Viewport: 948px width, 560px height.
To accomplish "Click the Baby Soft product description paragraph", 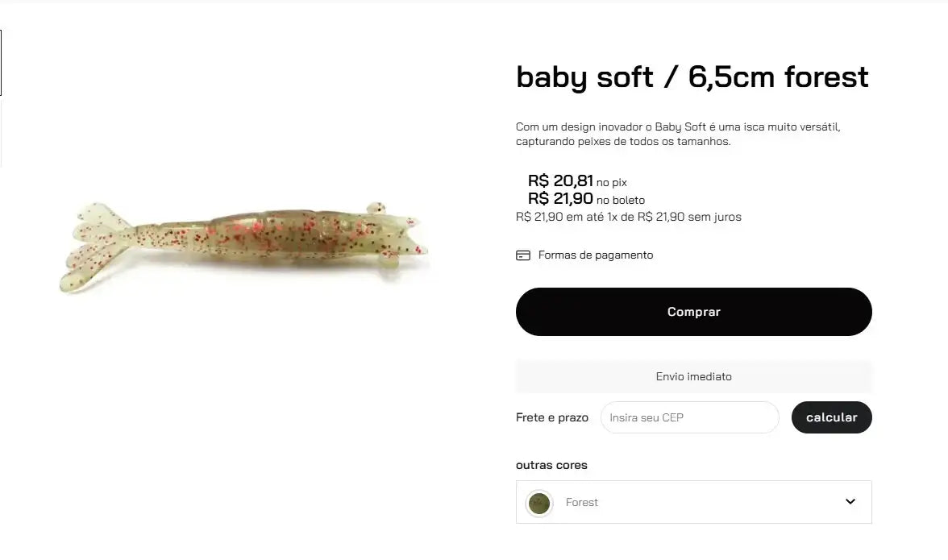I will 678,134.
